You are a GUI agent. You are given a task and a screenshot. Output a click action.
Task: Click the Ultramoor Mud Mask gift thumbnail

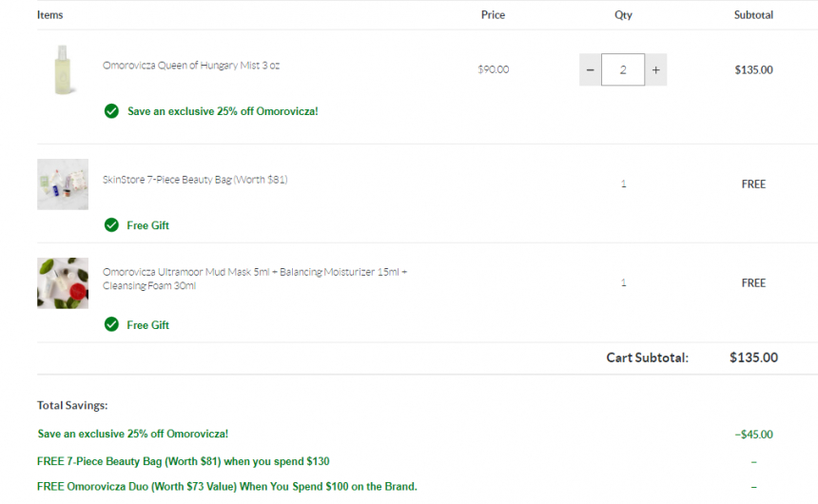(63, 282)
